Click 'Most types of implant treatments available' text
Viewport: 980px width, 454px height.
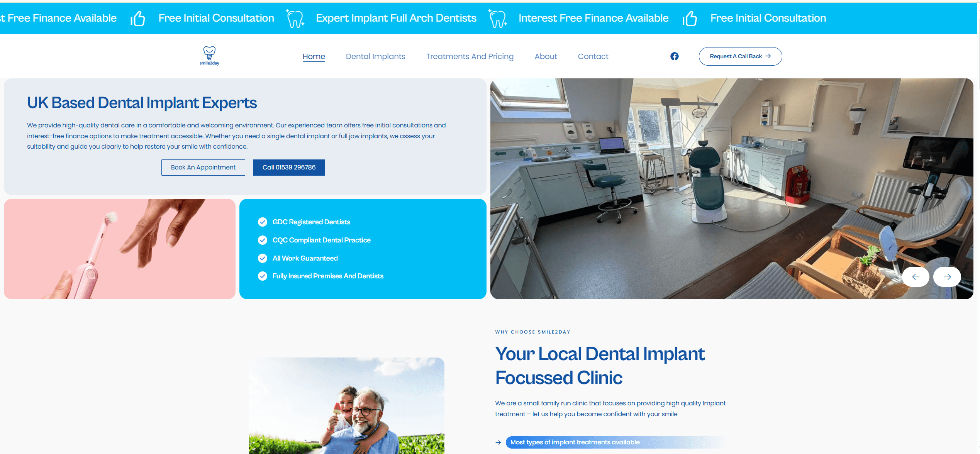(575, 442)
